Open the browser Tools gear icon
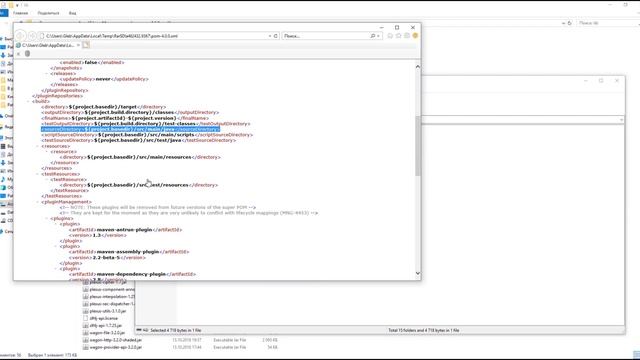Image resolution: width=640 pixels, height=360 pixels. tap(407, 36)
